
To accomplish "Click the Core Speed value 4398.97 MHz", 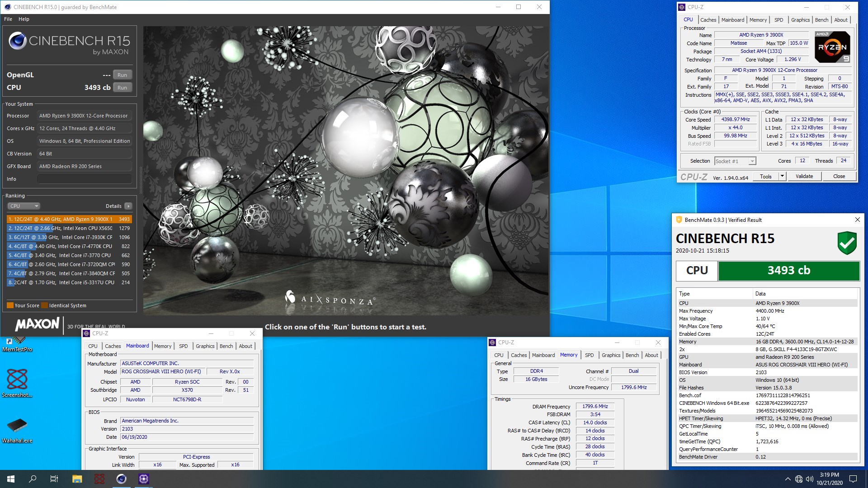I will click(x=736, y=120).
